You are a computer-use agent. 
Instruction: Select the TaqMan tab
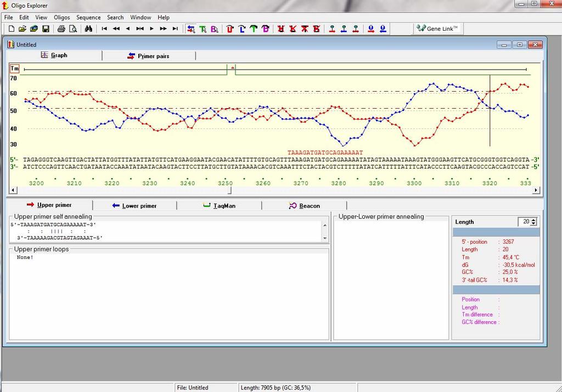pos(220,206)
